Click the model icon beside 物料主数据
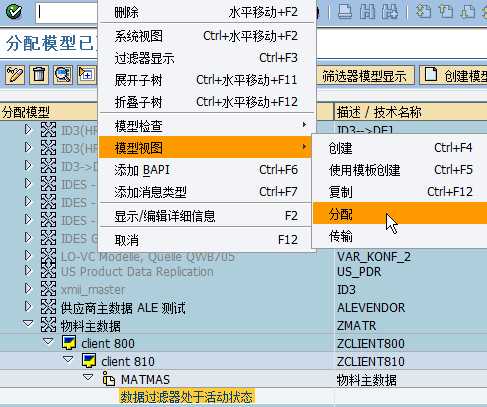The height and width of the screenshot is (407, 487). click(48, 325)
